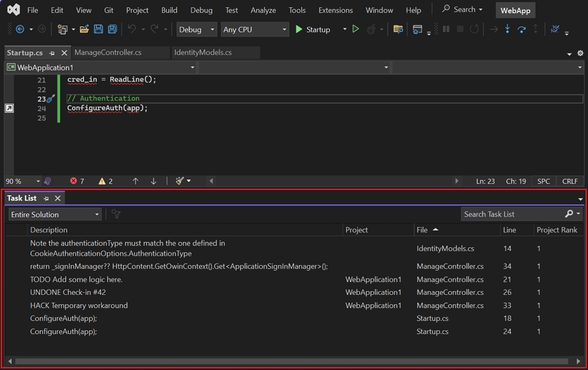Open the Task List window options dropdown
This screenshot has width=588, height=370.
[580, 199]
